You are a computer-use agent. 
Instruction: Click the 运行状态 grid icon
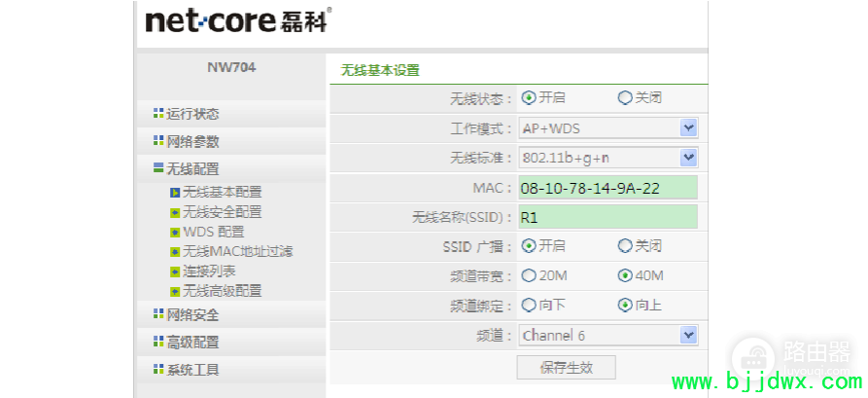[158, 114]
